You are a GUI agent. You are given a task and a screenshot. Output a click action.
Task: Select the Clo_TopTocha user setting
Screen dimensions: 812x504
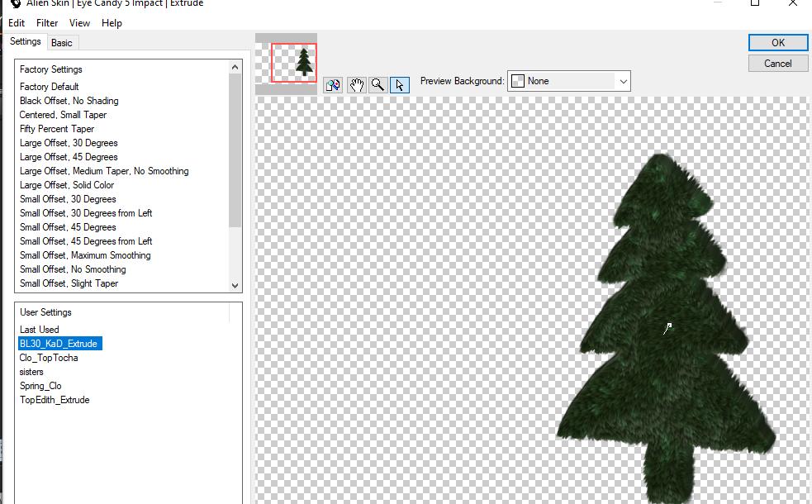pyautogui.click(x=49, y=358)
